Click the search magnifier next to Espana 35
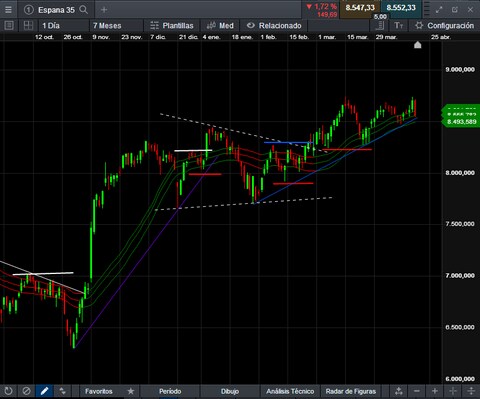 click(84, 10)
